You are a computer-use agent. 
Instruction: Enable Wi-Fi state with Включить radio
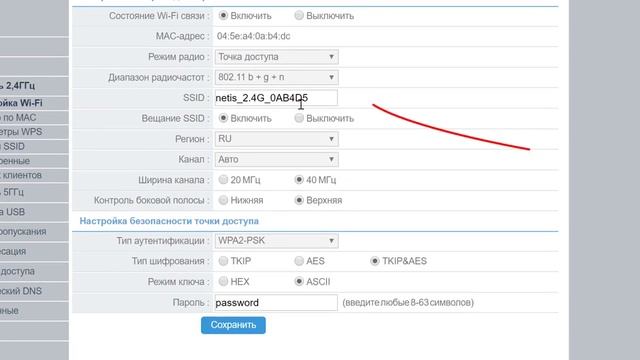coord(223,16)
